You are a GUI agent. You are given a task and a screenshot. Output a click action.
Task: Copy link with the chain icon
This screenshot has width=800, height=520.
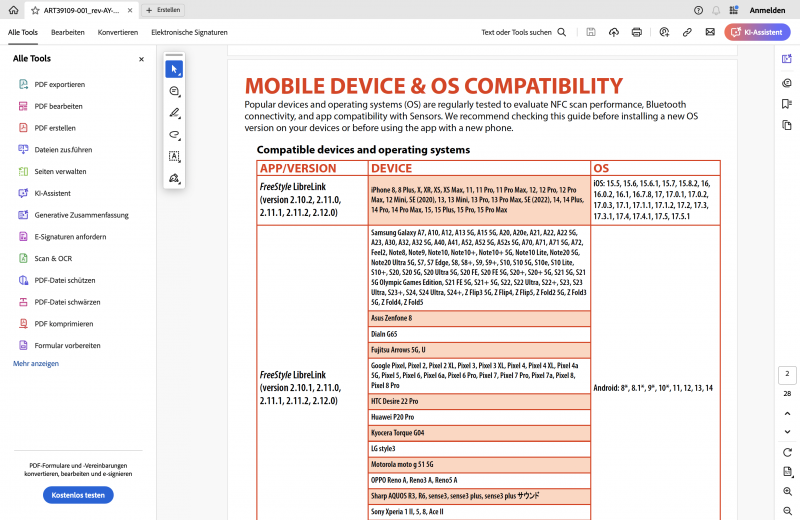(x=687, y=32)
